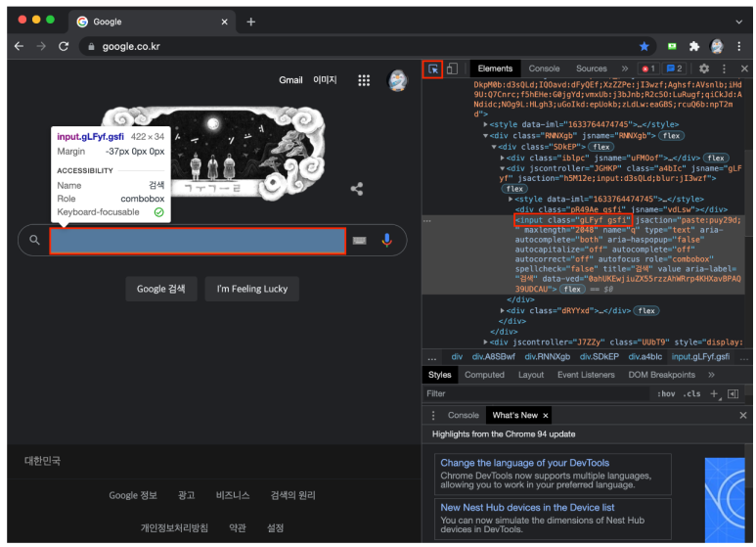Close the What's New drawer tab

[x=546, y=415]
